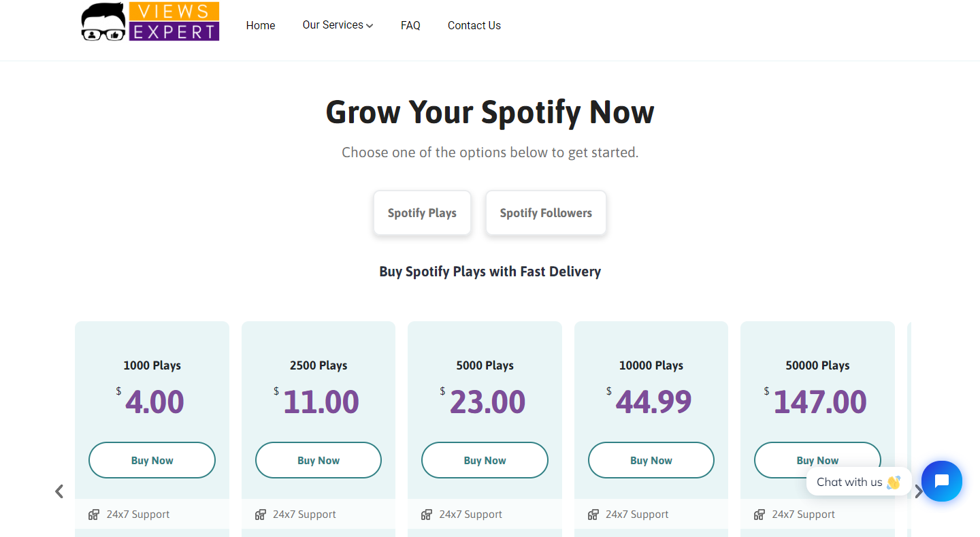The image size is (980, 537).
Task: Click the support headset icon on 1000 Plays card
Action: coord(94,515)
